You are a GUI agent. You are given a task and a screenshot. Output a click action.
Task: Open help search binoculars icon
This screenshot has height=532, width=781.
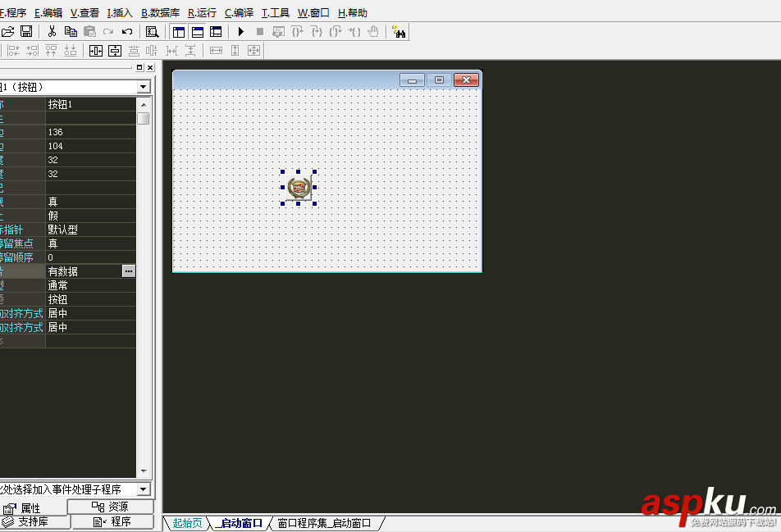tap(399, 32)
